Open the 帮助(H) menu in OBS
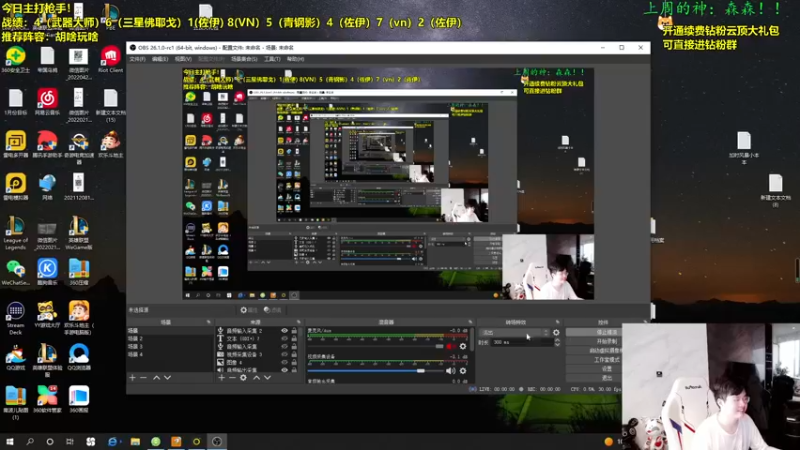This screenshot has width=800, height=450. [295, 59]
